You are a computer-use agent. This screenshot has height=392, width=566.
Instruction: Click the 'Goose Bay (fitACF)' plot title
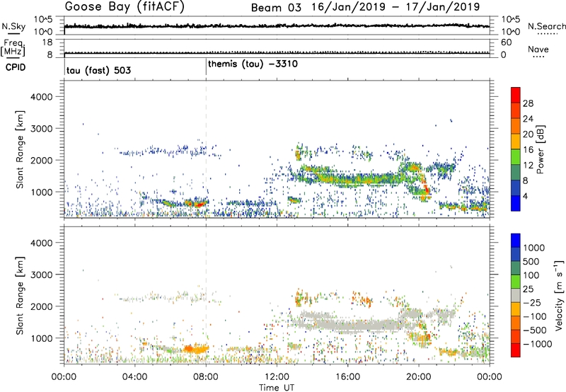point(125,7)
